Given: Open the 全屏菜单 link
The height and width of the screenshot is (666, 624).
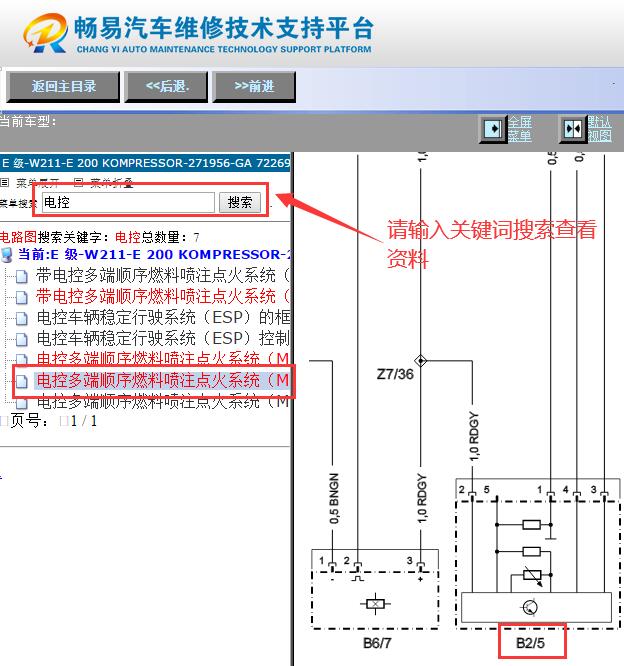Looking at the screenshot, I should pyautogui.click(x=520, y=129).
